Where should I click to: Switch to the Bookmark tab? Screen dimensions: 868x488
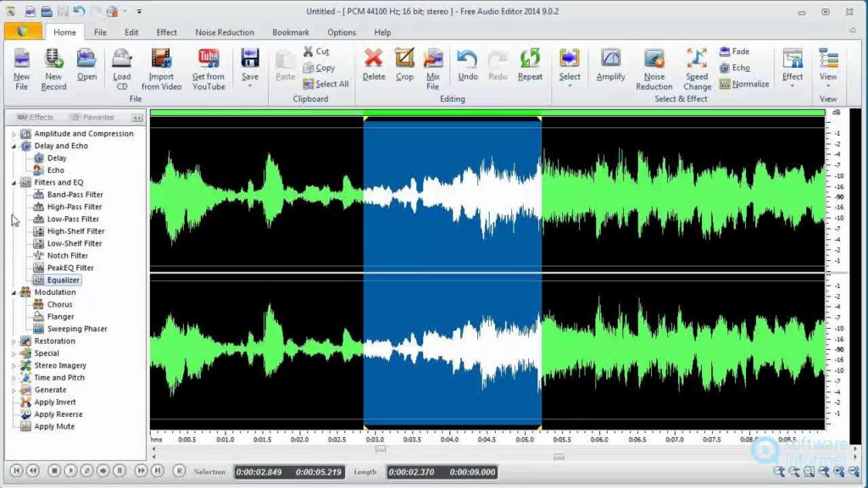tap(291, 32)
